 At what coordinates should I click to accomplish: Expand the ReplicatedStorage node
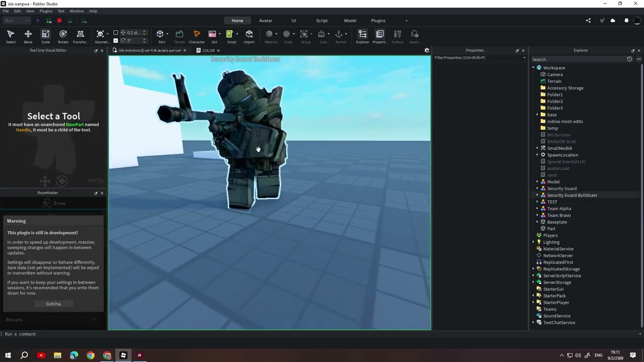[533, 269]
